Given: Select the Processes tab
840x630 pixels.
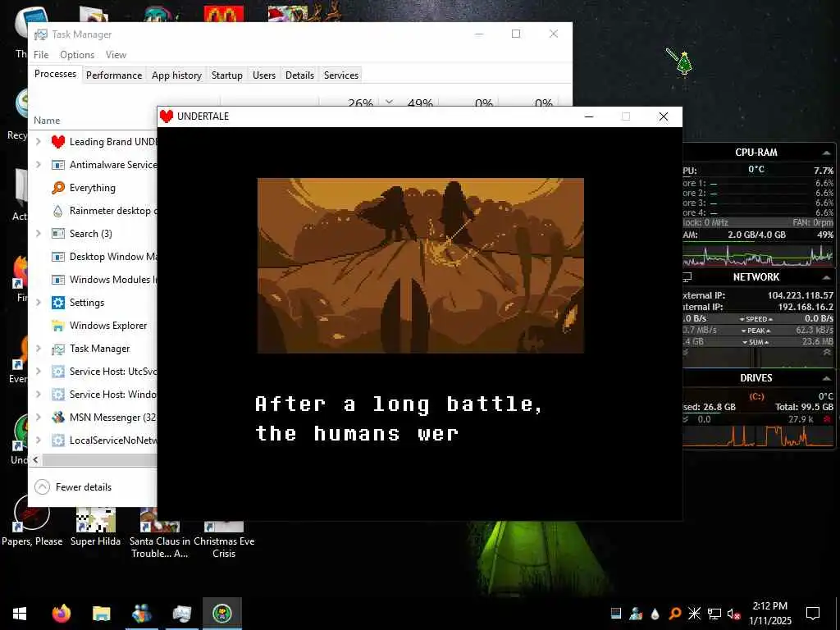Looking at the screenshot, I should (x=55, y=74).
